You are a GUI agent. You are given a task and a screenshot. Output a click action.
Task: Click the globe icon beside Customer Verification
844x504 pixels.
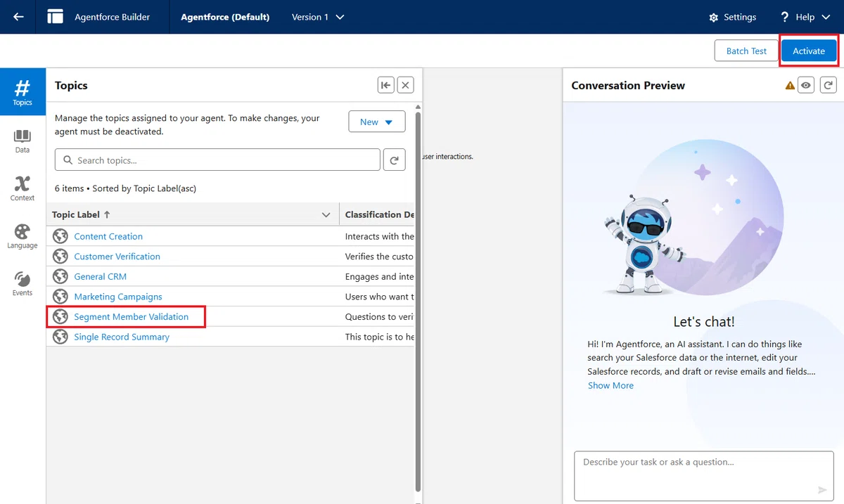click(x=60, y=257)
